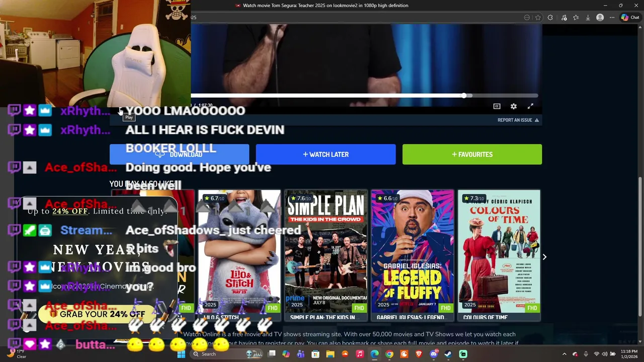Toggle closed captions on the video player
644x362 pixels.
coord(497,106)
